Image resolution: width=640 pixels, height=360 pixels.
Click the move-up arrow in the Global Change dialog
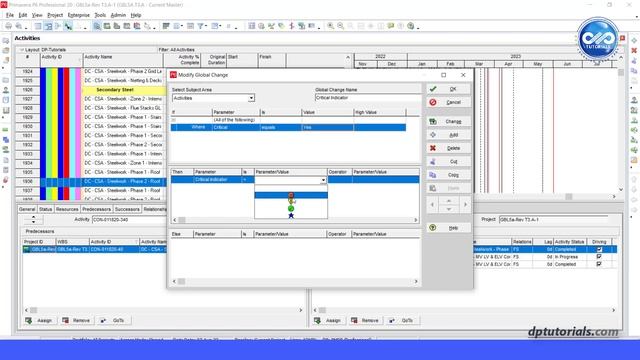click(449, 201)
